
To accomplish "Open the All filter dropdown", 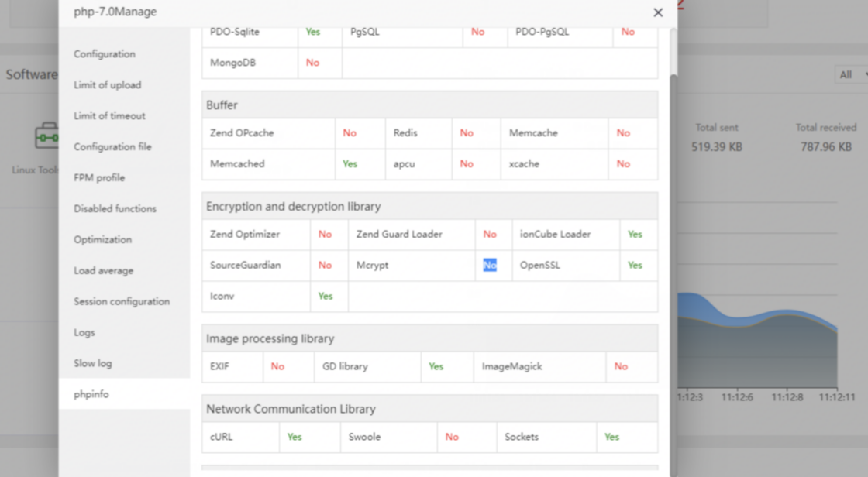I will [851, 74].
